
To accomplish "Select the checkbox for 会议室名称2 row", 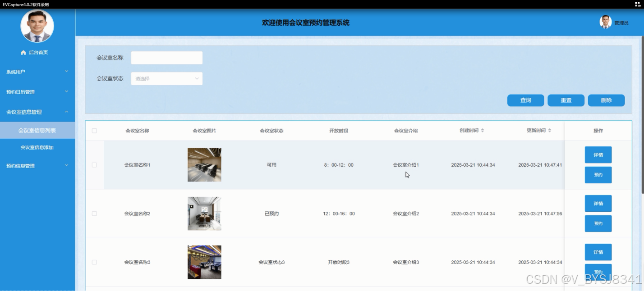I will coord(94,214).
